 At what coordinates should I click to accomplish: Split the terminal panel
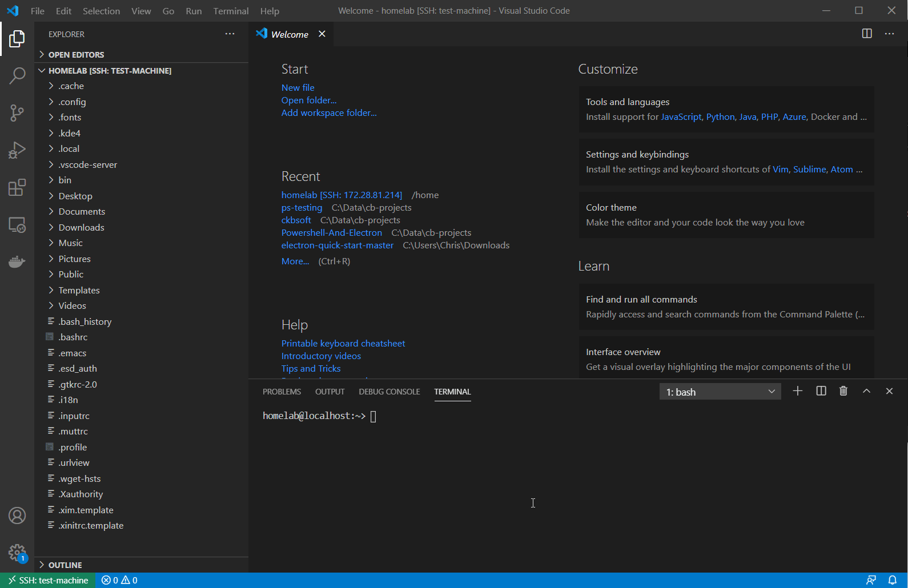(x=821, y=391)
